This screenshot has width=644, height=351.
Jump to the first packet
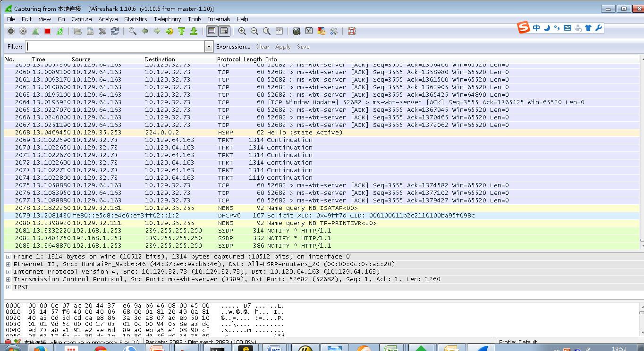click(182, 31)
